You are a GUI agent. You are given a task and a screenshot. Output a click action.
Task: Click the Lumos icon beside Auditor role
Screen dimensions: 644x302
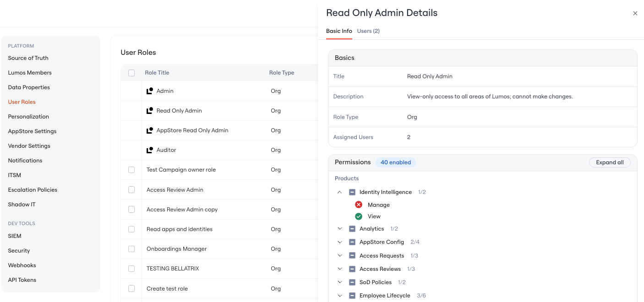coord(150,150)
